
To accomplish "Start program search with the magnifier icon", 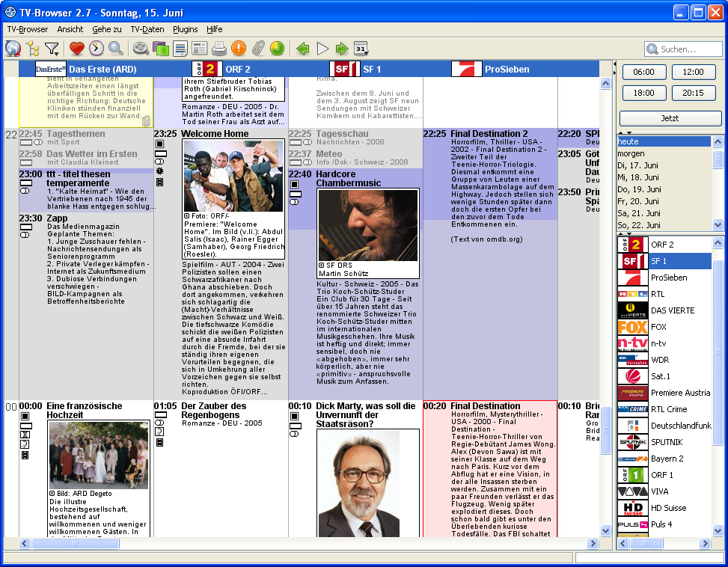I will [114, 48].
